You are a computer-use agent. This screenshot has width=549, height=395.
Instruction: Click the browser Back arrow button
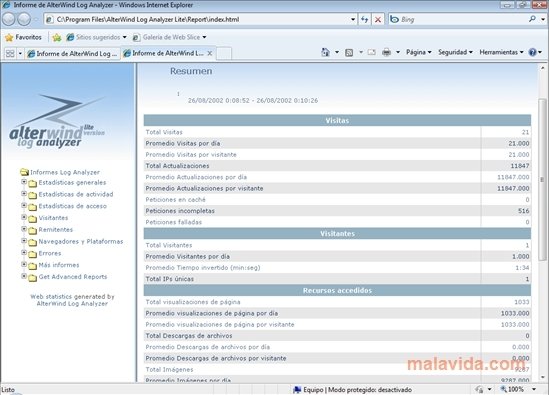[x=9, y=19]
